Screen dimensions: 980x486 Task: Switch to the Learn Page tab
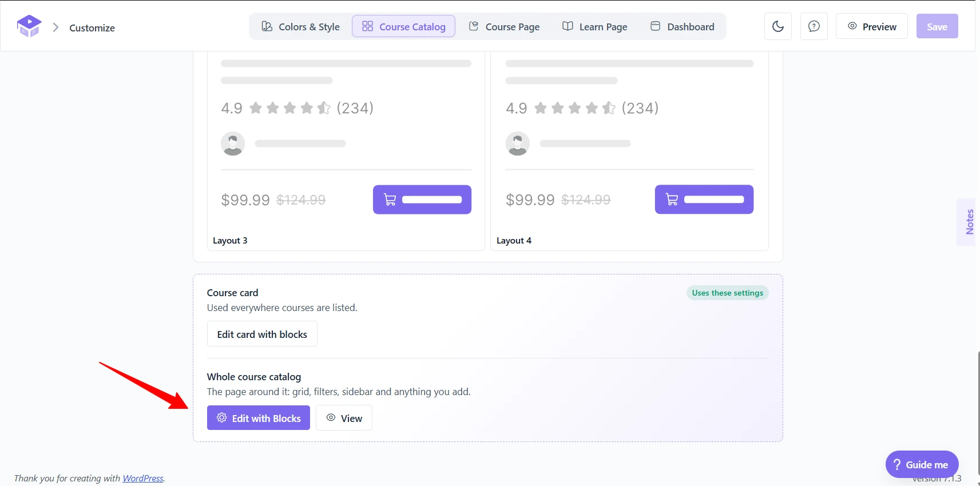point(595,26)
